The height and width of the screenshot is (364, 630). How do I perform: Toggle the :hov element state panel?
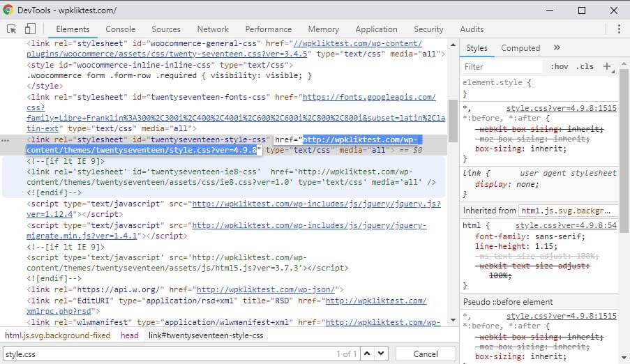tap(560, 67)
